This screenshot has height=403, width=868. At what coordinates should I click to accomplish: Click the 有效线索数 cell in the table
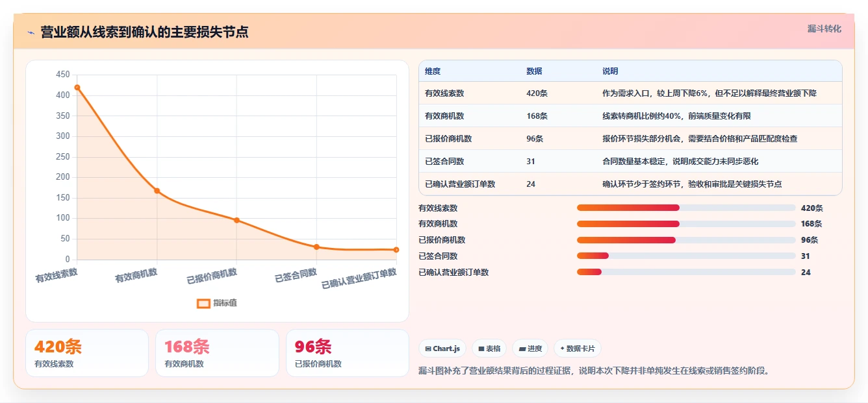[444, 93]
